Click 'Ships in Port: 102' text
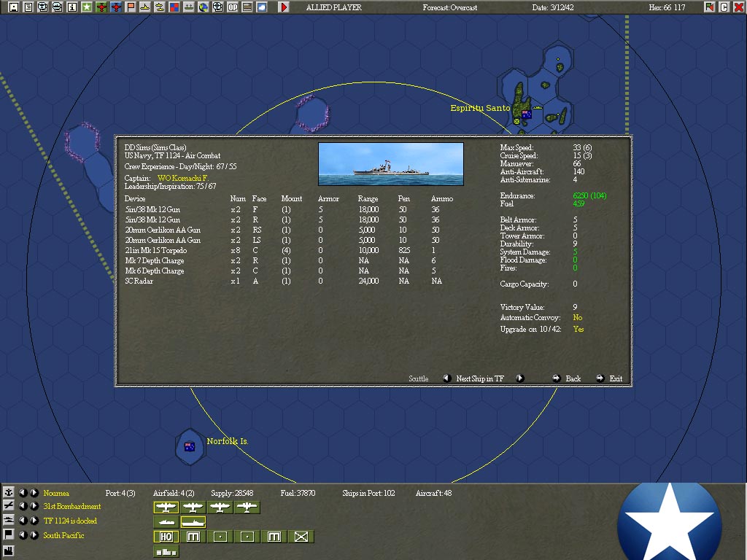Image resolution: width=747 pixels, height=560 pixels. click(x=368, y=493)
